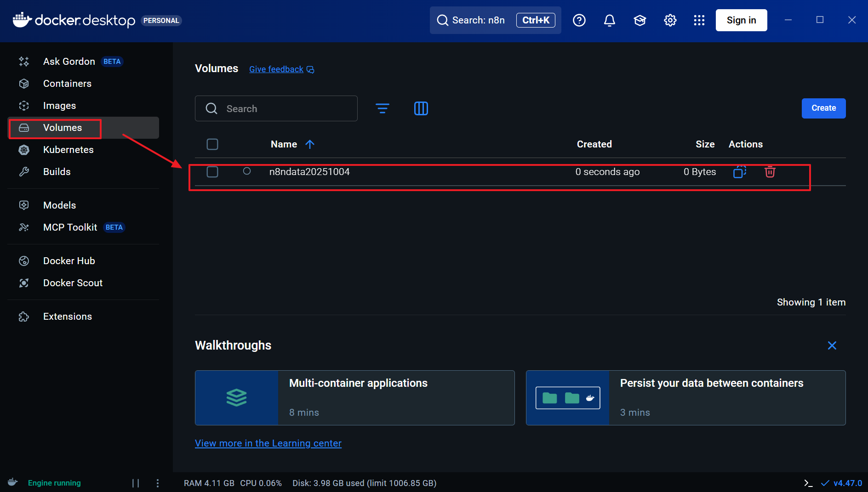Open the engine more options menu

[158, 483]
